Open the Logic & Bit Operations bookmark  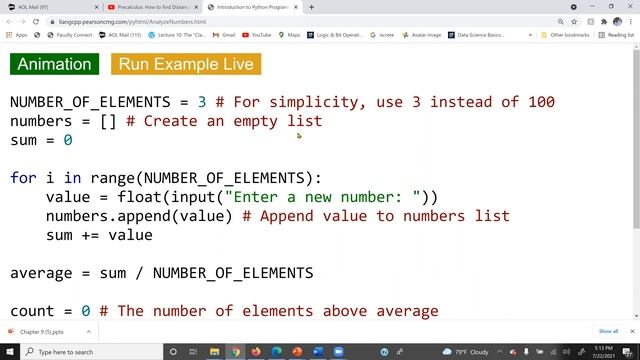click(334, 35)
